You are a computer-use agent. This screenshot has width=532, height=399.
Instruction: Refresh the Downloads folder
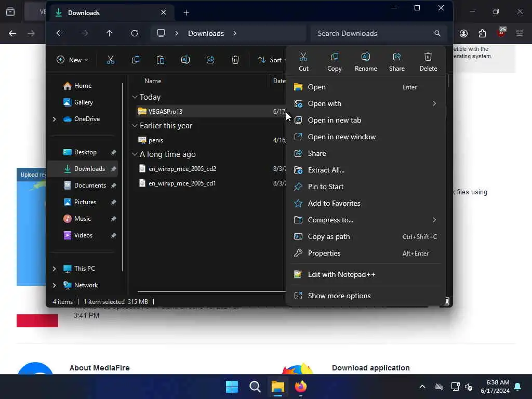[135, 33]
